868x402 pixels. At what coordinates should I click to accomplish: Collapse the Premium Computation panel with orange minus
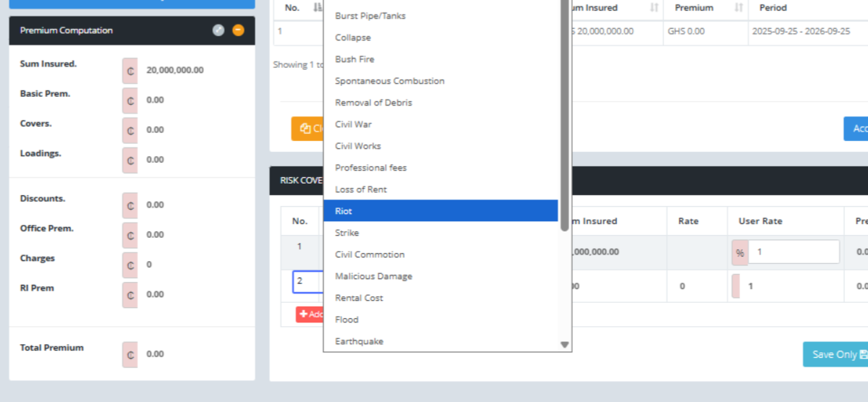239,30
